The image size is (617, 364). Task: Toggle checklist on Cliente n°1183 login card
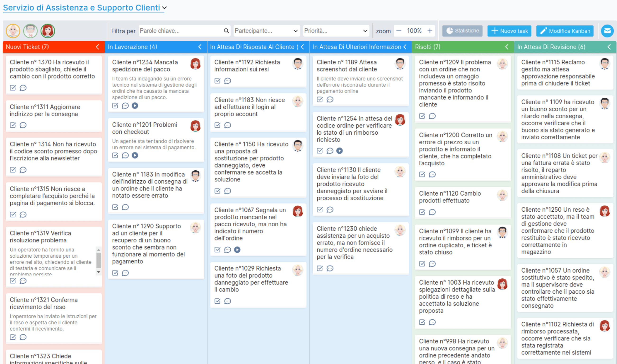coord(217,125)
